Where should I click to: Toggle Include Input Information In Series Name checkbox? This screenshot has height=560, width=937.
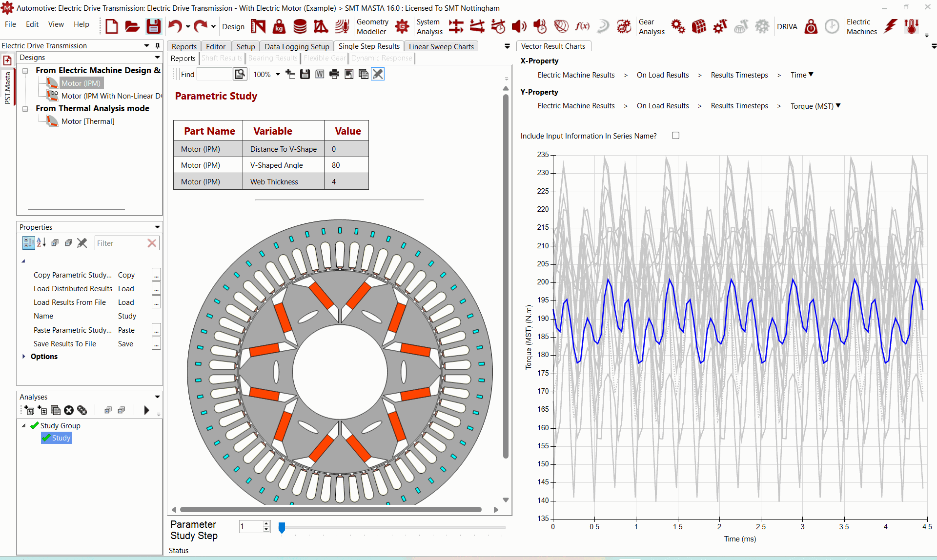(x=675, y=136)
